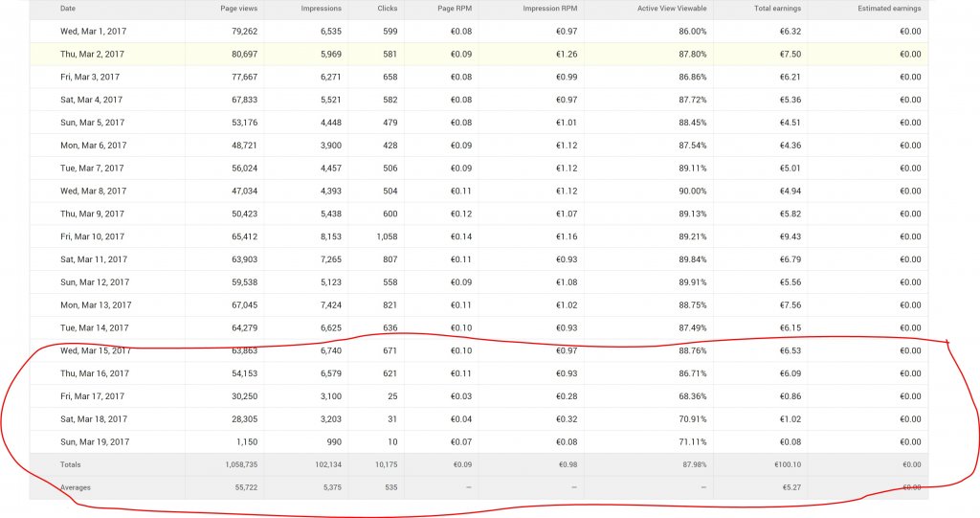980x518 pixels.
Task: Sort the table by Date column header
Action: pos(68,8)
